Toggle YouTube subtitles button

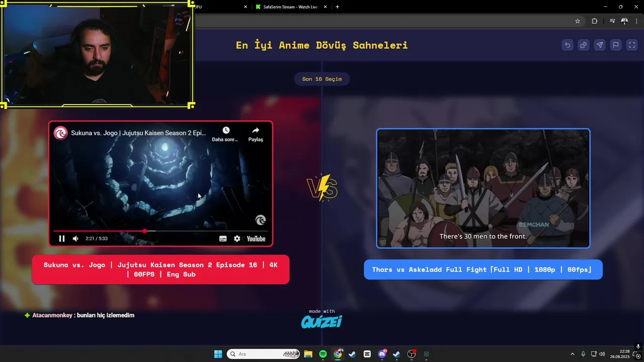point(223,239)
